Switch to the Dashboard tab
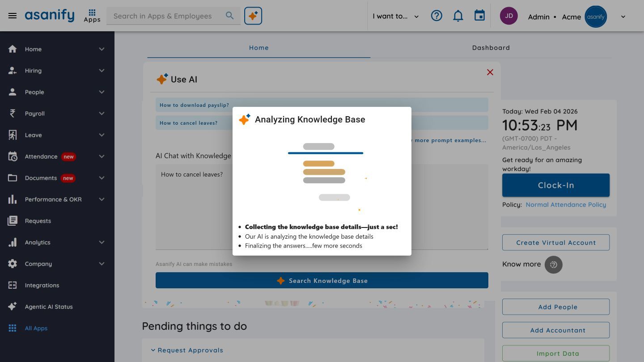This screenshot has height=362, width=644. click(x=491, y=48)
